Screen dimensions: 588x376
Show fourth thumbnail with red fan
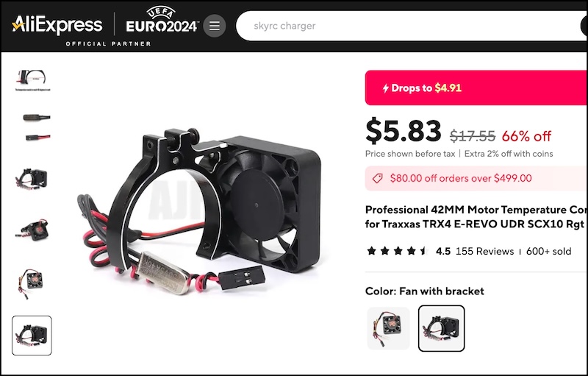pyautogui.click(x=32, y=230)
